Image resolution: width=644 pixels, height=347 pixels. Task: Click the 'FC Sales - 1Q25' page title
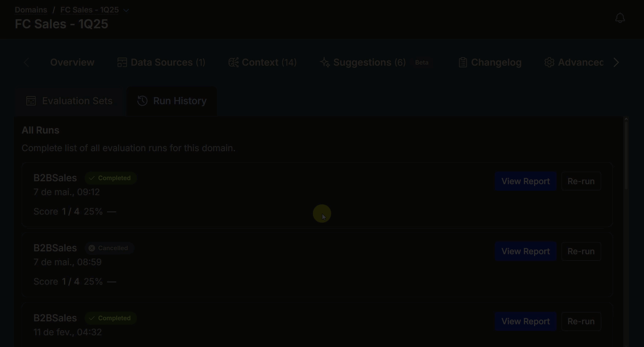click(x=62, y=24)
